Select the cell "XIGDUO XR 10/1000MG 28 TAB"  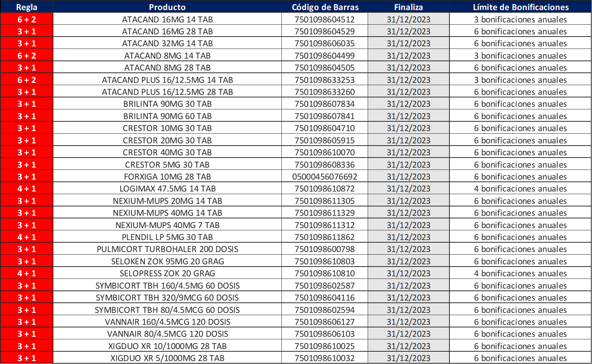167,346
